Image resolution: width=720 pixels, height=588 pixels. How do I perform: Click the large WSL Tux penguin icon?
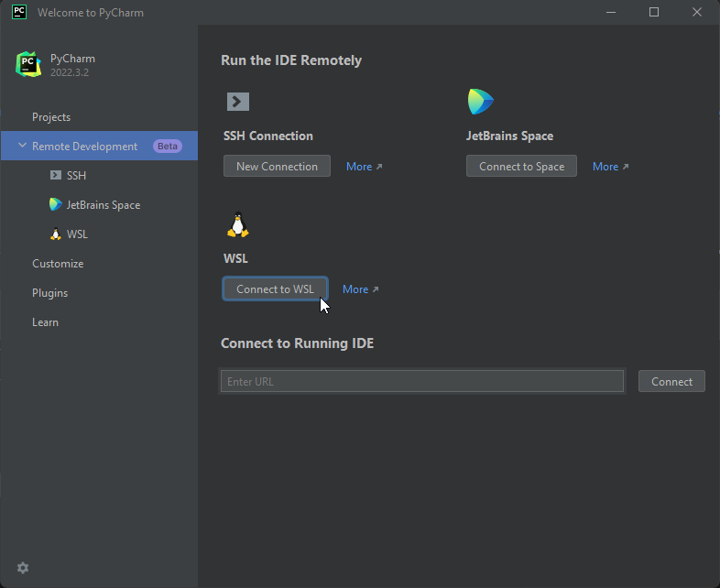pyautogui.click(x=238, y=224)
